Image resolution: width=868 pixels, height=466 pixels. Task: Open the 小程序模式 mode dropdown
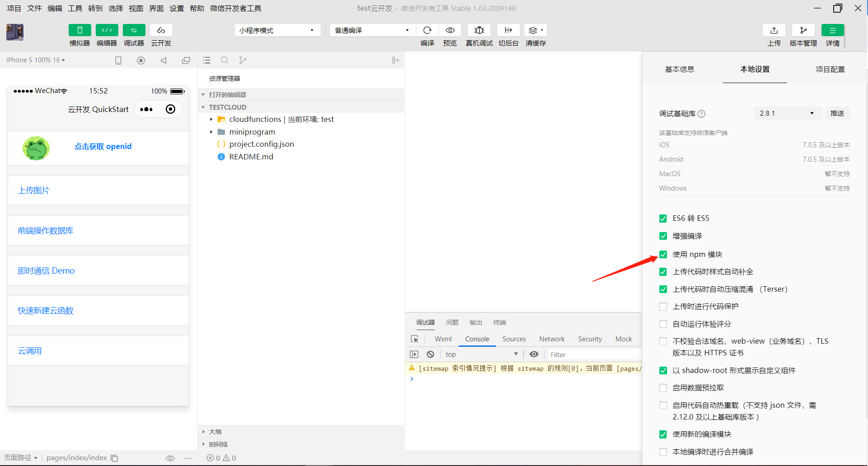[277, 30]
